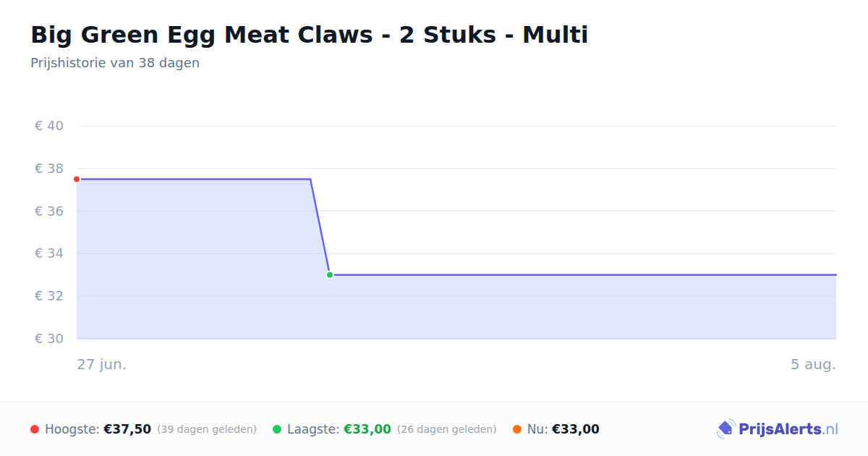Click the PrijsAlerts price tag logo icon
Image resolution: width=868 pixels, height=456 pixels.
click(726, 429)
